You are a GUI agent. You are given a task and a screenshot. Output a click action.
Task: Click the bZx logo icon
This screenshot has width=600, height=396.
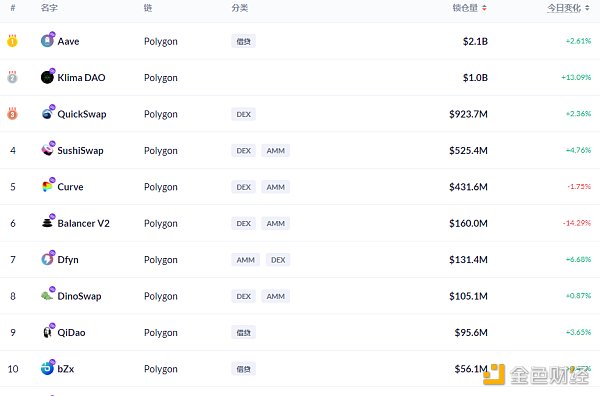[47, 368]
